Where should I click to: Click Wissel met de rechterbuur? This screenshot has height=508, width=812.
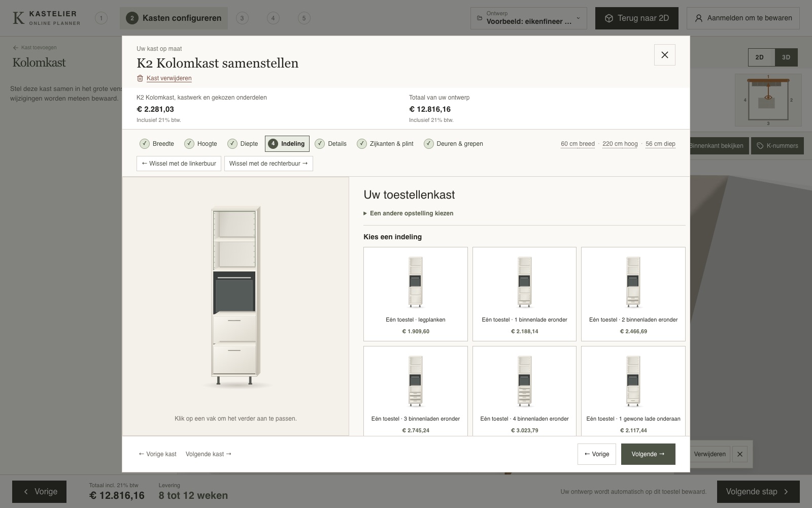pos(268,164)
